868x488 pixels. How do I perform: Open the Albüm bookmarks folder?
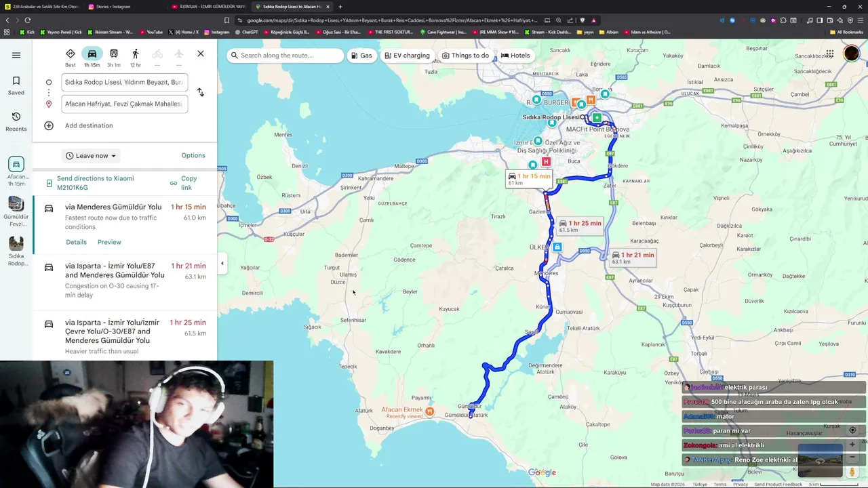(x=608, y=32)
